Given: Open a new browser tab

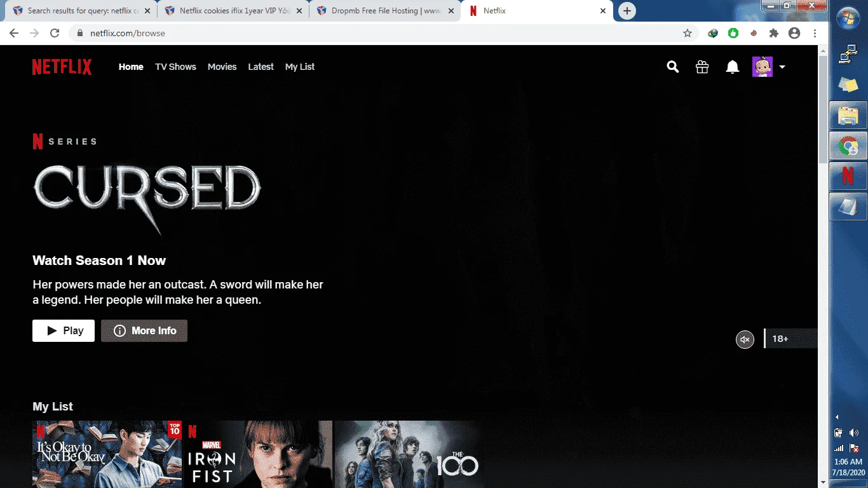Looking at the screenshot, I should coord(627,11).
